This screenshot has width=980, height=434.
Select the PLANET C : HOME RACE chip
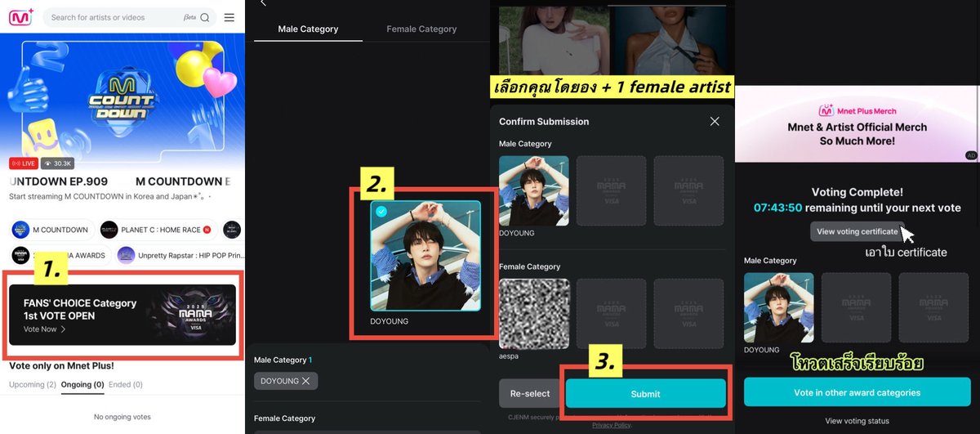(158, 230)
